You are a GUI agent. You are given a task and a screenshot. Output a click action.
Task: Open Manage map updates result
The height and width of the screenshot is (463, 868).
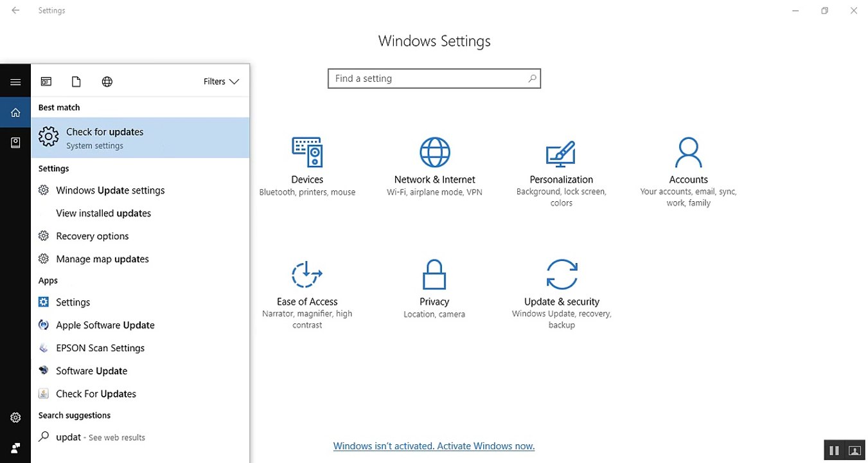point(140,259)
